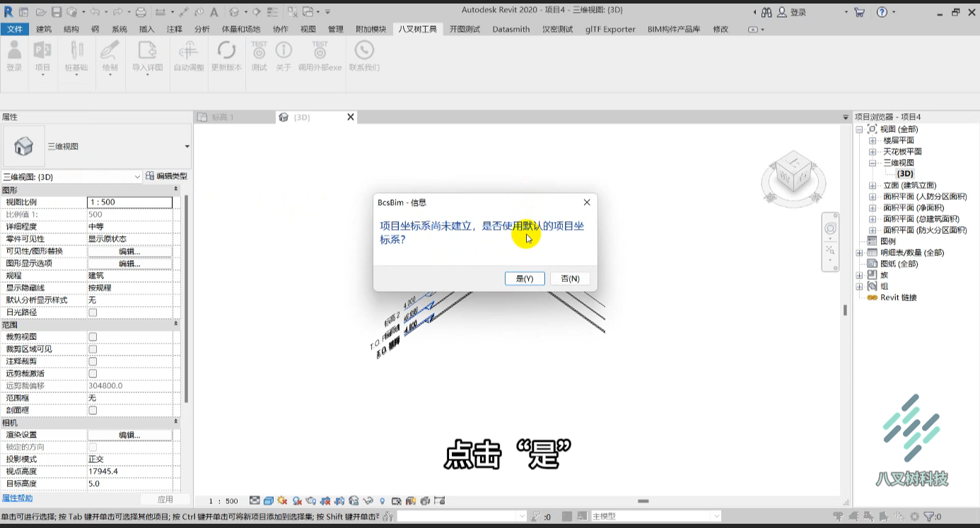This screenshot has height=528, width=980.
Task: Open the 桩基础 tool
Action: pos(76,51)
